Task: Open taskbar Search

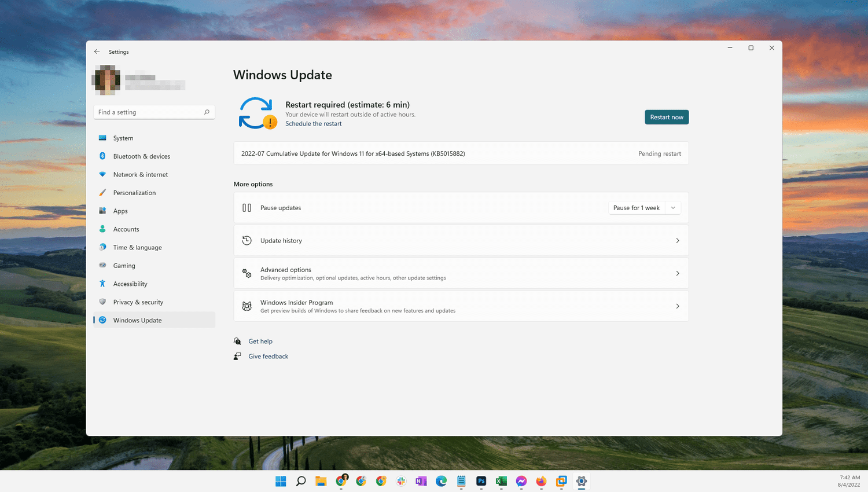Action: pyautogui.click(x=301, y=481)
